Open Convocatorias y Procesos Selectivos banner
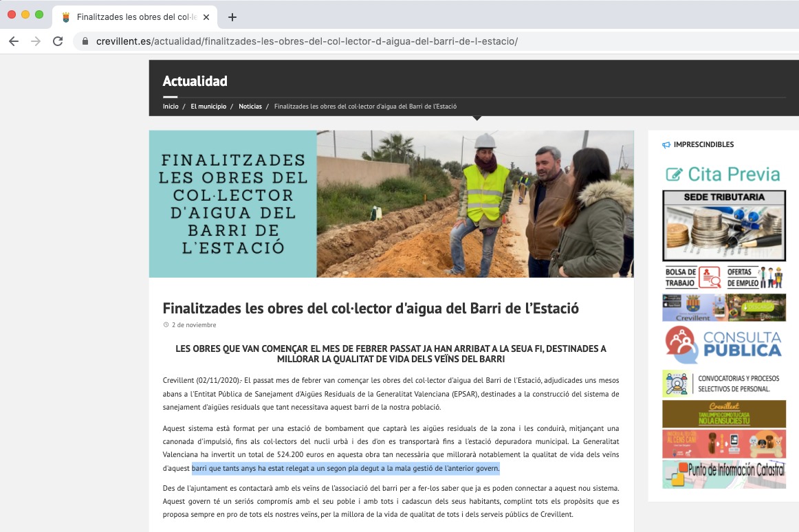Viewport: 799px width, 532px height. click(x=724, y=384)
